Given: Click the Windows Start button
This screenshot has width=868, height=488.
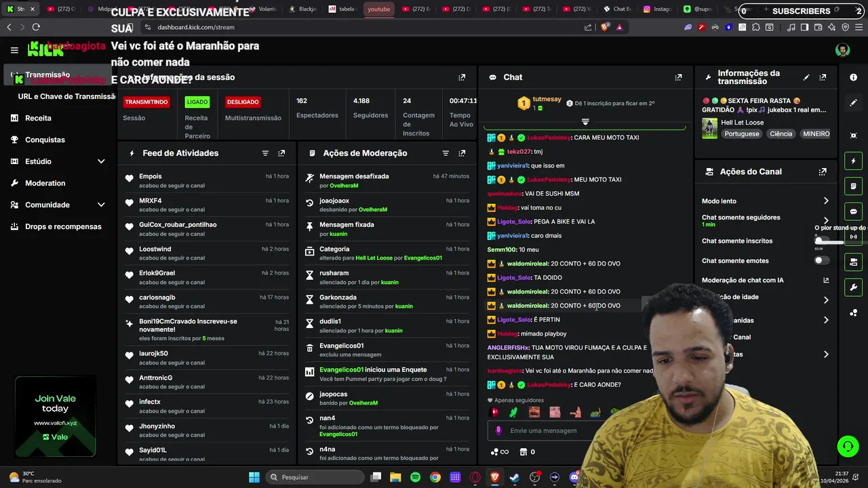Looking at the screenshot, I should point(254,477).
